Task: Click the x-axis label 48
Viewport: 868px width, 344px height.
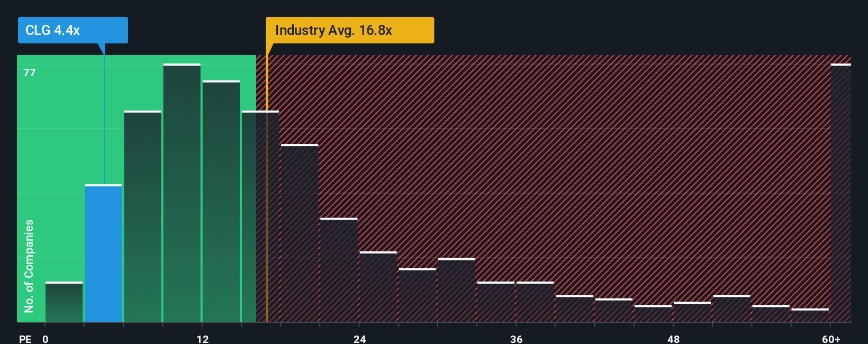Action: pyautogui.click(x=673, y=339)
